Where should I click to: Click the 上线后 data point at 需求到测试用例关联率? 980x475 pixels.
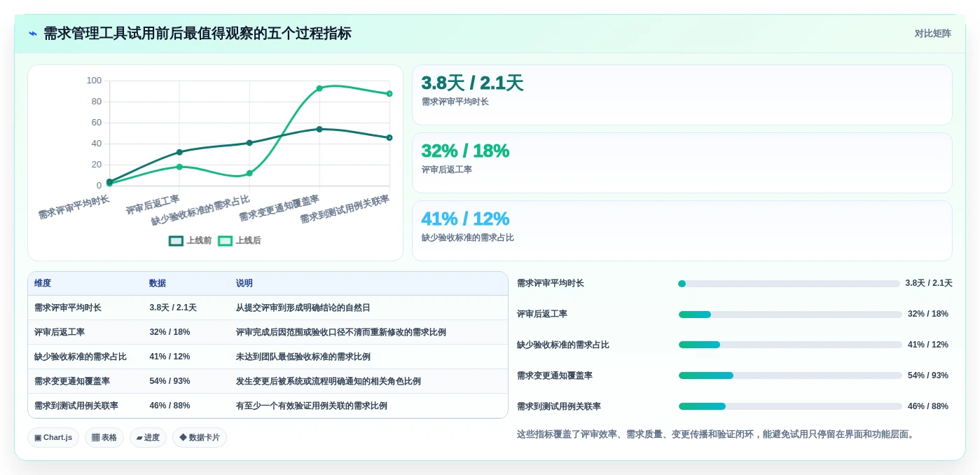click(x=389, y=93)
